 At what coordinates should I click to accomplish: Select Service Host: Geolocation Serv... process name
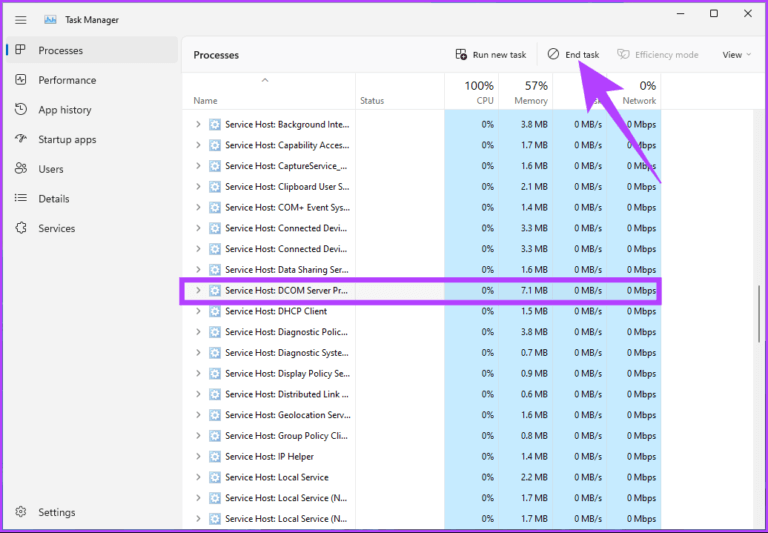click(x=288, y=415)
